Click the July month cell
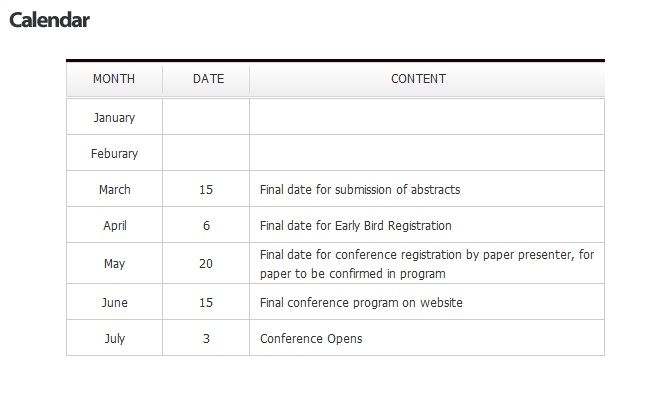The width and height of the screenshot is (662, 404). (114, 338)
